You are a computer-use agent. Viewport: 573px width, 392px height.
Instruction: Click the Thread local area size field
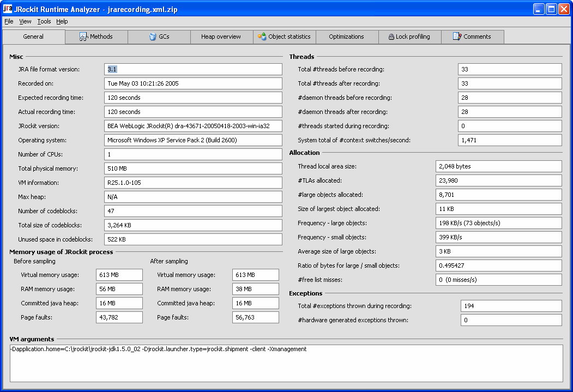coord(499,167)
